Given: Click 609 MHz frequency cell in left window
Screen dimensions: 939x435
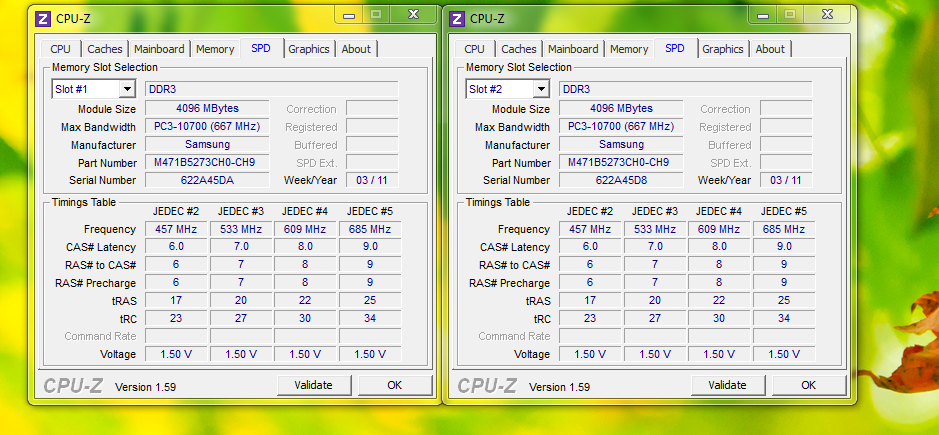Looking at the screenshot, I should [305, 229].
